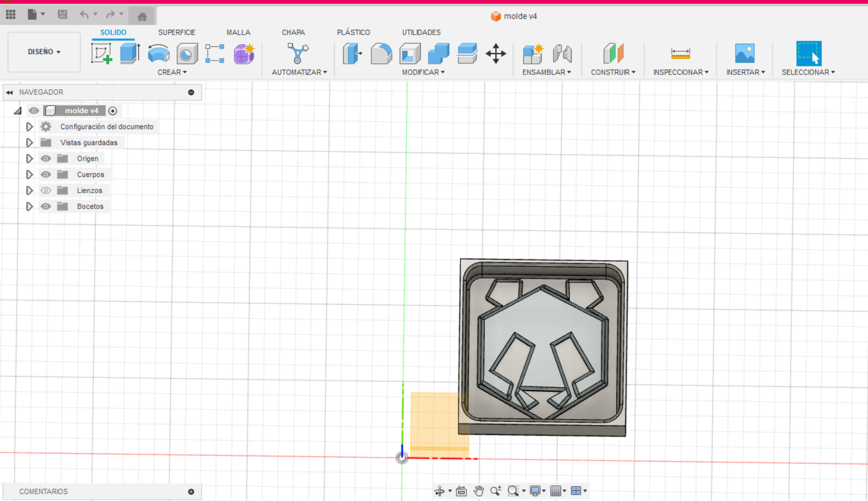Viewport: 868px width, 501px height.
Task: Open the UTILIDADES tab
Action: click(x=421, y=32)
